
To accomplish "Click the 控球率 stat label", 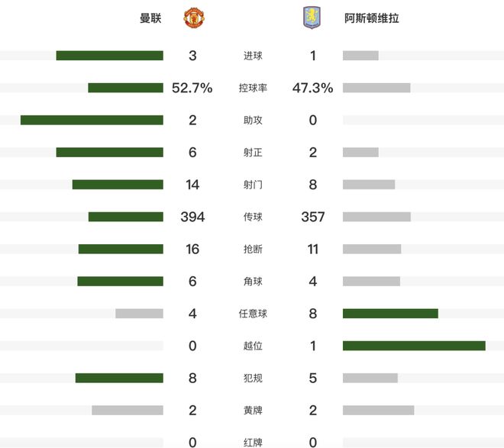I will click(x=253, y=88).
